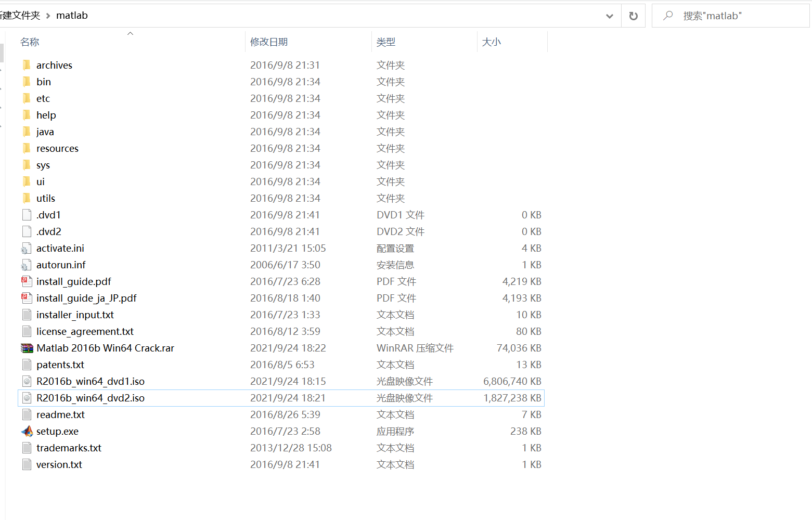
Task: Click the bin folder icon
Action: (27, 82)
